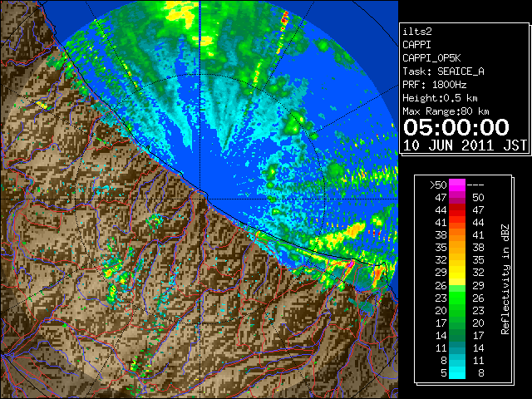Click the "50" label in the legend
Image resolution: width=532 pixels, height=399 pixels.
tap(478, 198)
